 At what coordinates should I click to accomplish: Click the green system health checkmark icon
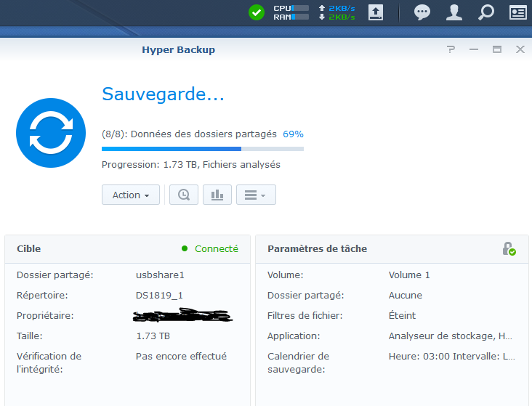tap(257, 12)
